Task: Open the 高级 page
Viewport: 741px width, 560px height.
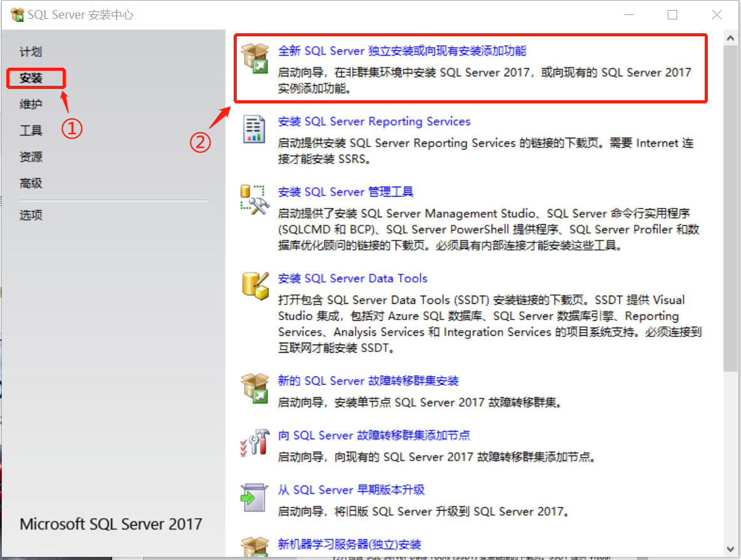Action: [31, 183]
